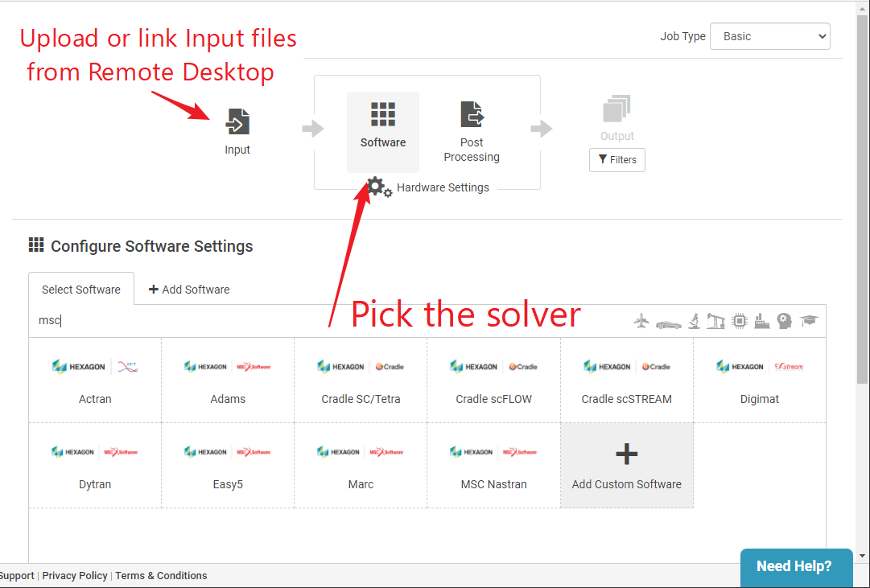Click the automotive car filter icon
This screenshot has width=870, height=588.
point(668,322)
